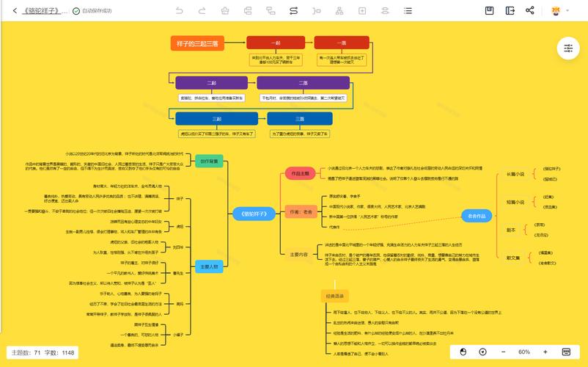Select the 作者：老舍 node
The width and height of the screenshot is (588, 367).
301,212
